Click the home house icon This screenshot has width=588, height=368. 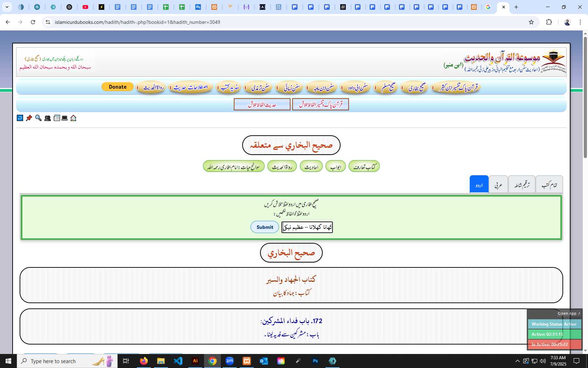[x=73, y=118]
